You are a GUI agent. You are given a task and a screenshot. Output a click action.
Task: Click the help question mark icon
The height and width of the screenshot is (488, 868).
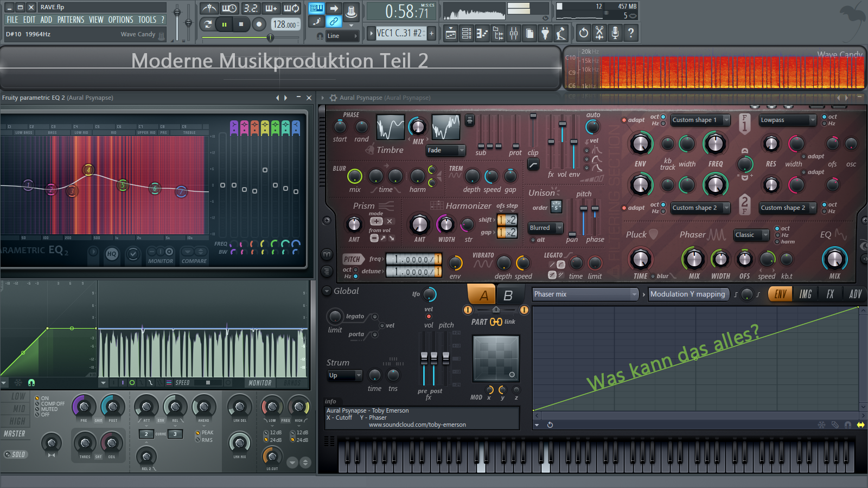(x=631, y=34)
